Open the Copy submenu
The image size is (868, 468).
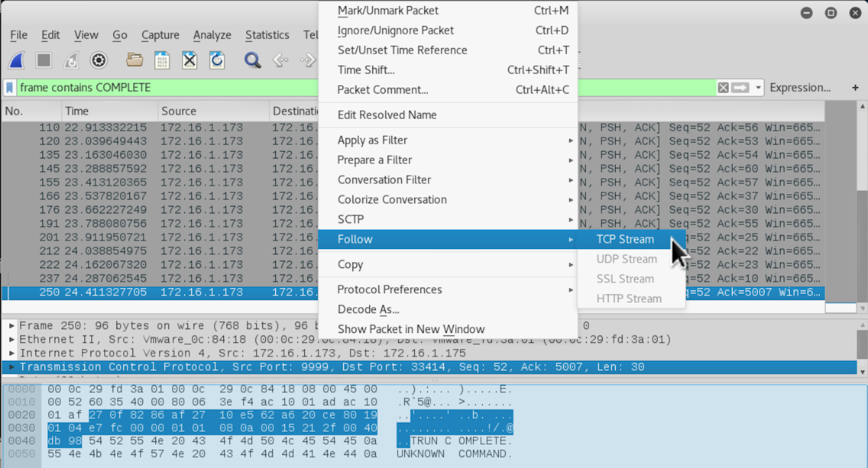click(x=448, y=264)
